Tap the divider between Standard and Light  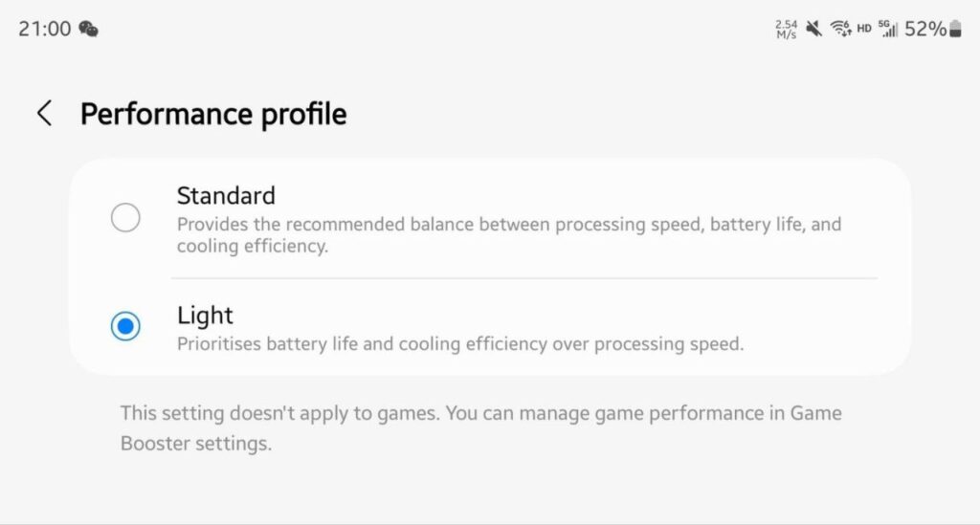coord(523,278)
